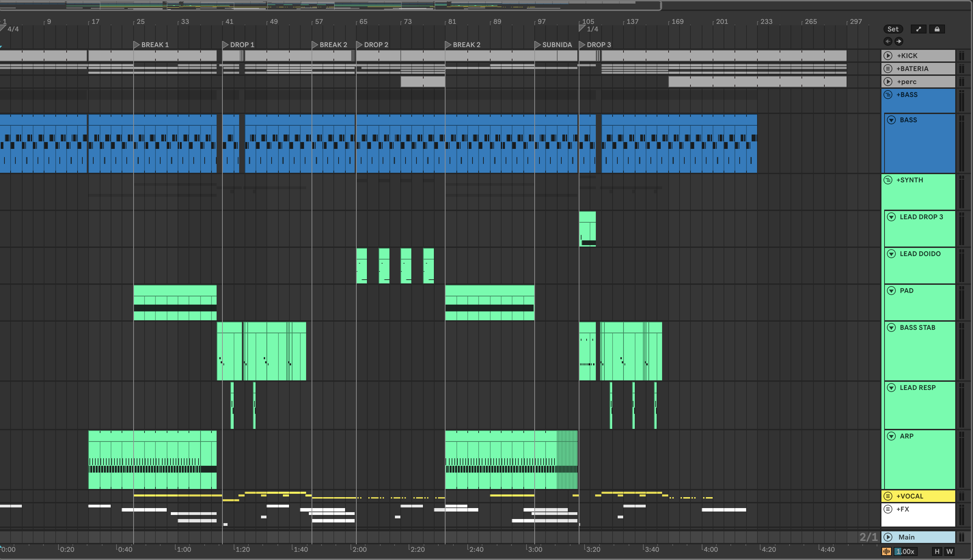This screenshot has height=560, width=973.
Task: Fold the ARP track arrow
Action: 891,436
